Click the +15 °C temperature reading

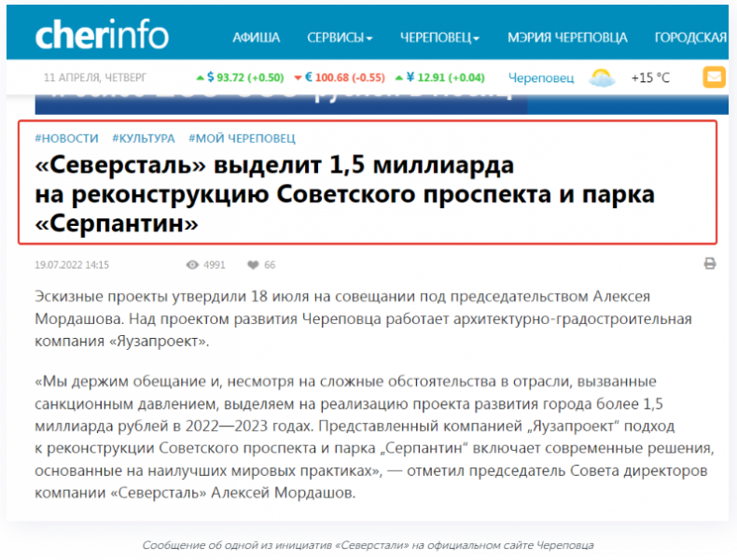(x=650, y=77)
